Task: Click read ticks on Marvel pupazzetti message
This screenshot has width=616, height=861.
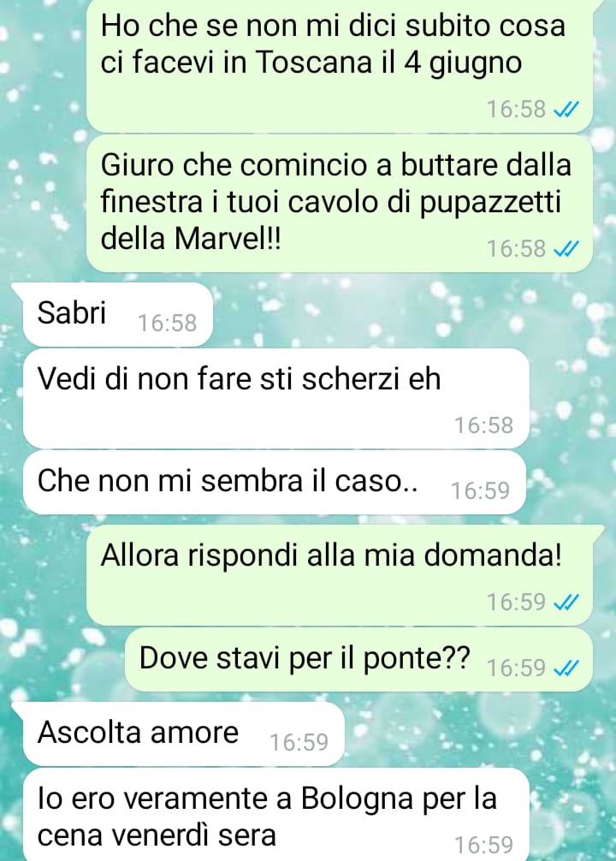Action: 565,250
